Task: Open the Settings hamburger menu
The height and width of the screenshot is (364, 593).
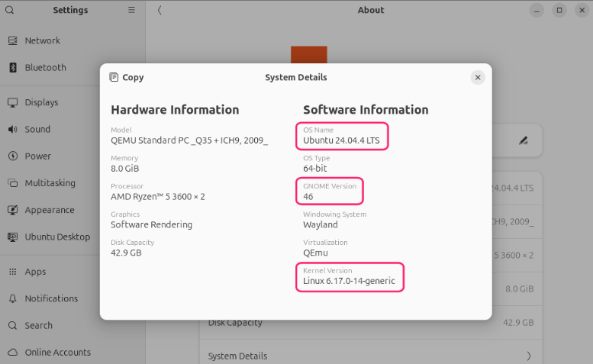Action: tap(131, 10)
